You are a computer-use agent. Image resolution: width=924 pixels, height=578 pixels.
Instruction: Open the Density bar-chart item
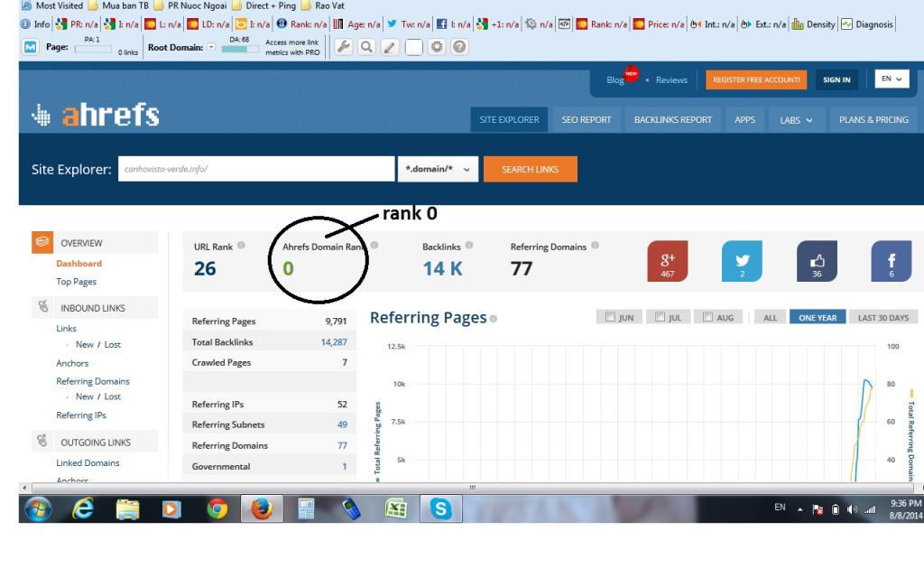click(813, 24)
